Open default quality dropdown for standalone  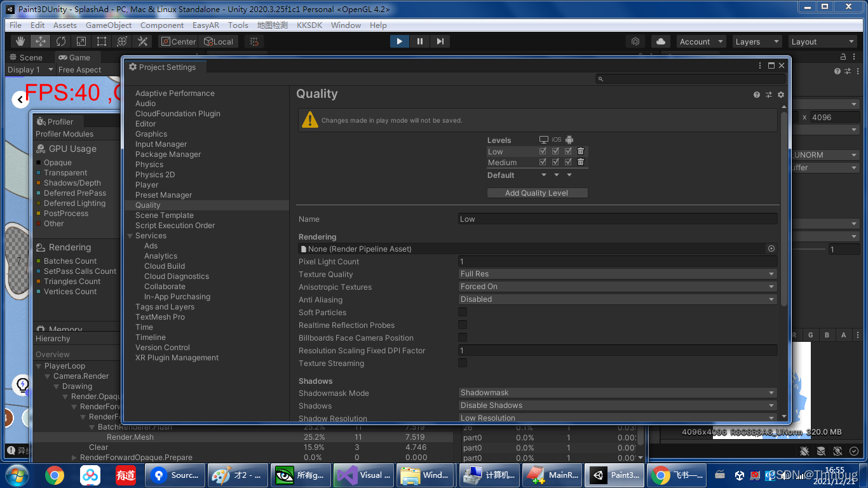(544, 175)
